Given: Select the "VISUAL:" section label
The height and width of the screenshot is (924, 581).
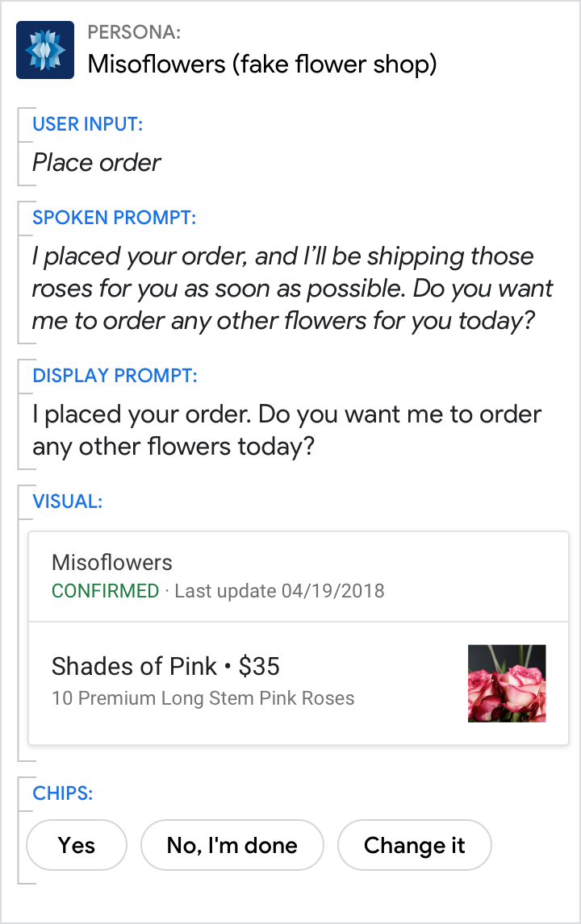Looking at the screenshot, I should click(x=67, y=502).
